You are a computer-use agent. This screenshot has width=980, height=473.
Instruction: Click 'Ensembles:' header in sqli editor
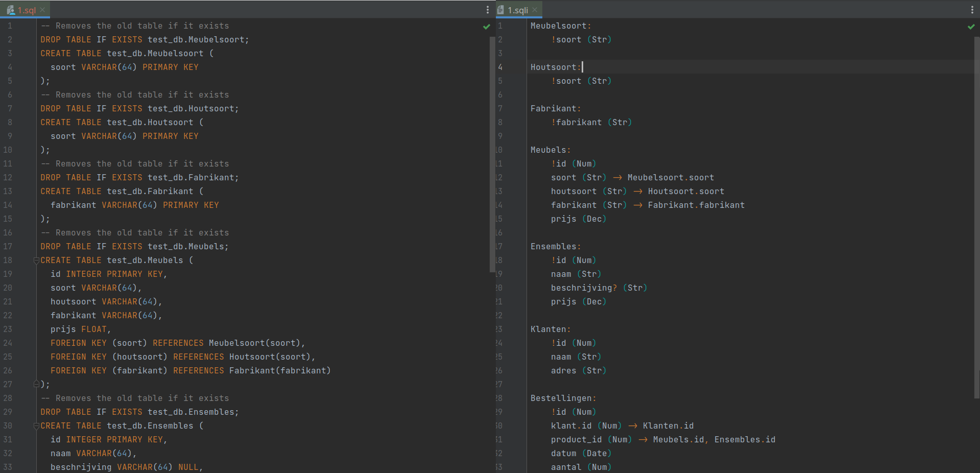coord(556,246)
